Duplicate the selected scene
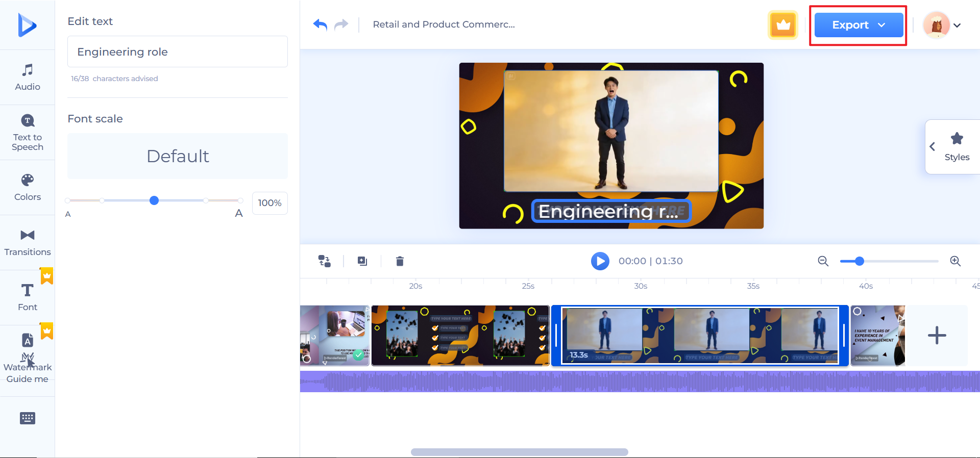The image size is (980, 458). [362, 261]
